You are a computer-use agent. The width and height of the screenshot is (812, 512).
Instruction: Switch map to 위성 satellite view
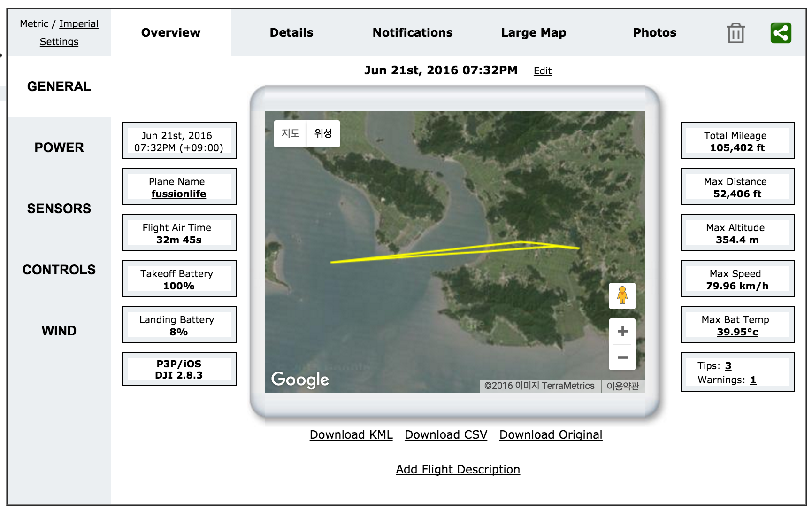[323, 133]
